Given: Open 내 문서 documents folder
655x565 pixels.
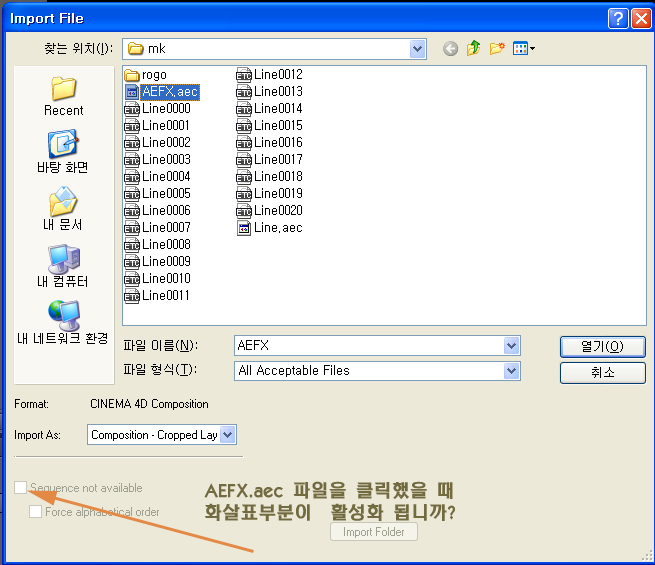Looking at the screenshot, I should pyautogui.click(x=63, y=209).
